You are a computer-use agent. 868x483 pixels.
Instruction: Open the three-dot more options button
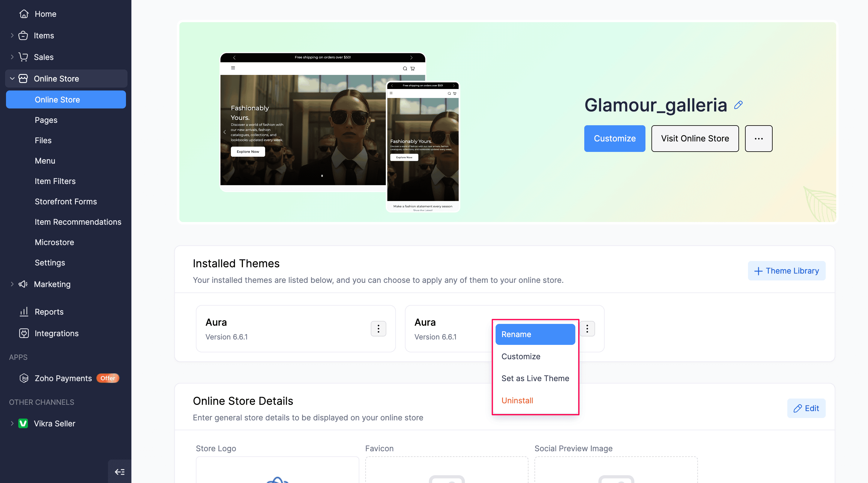759,138
